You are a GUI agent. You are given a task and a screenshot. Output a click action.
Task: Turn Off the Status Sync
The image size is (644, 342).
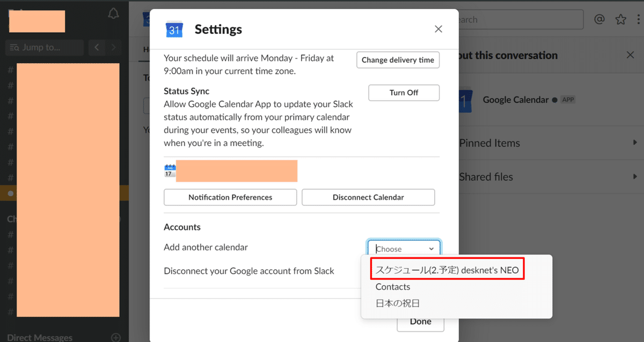404,93
